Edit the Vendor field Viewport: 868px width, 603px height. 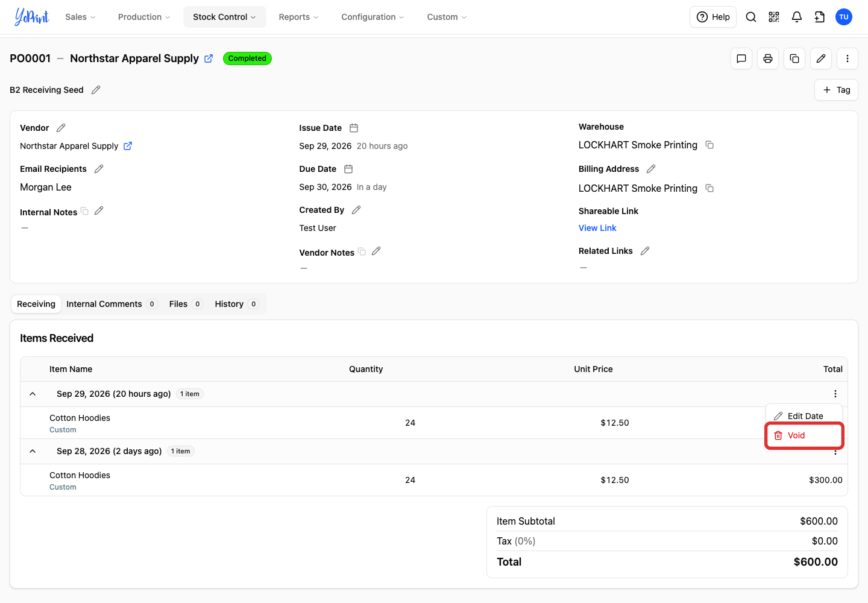click(61, 128)
